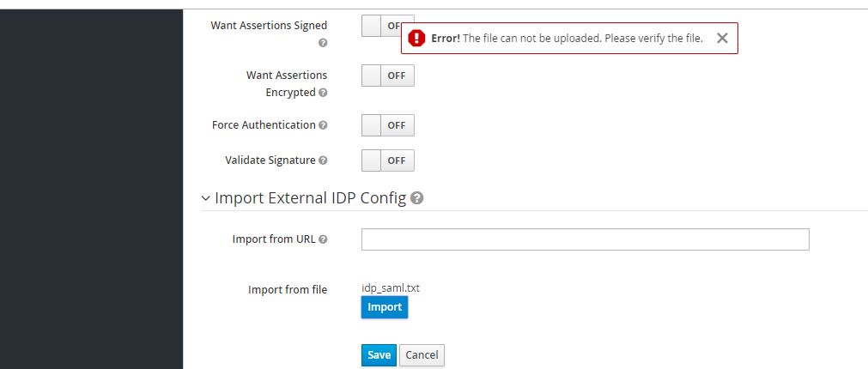Show Import from URL help tooltip
This screenshot has width=868, height=369.
click(323, 239)
